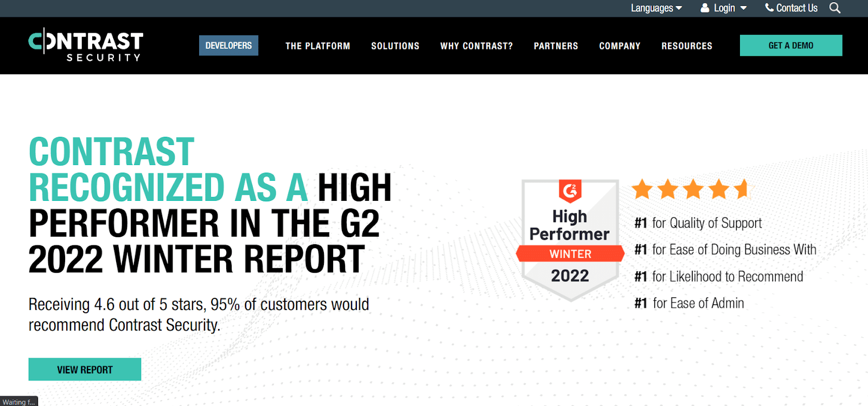Open the Resources menu
The width and height of the screenshot is (868, 406).
[x=687, y=46]
